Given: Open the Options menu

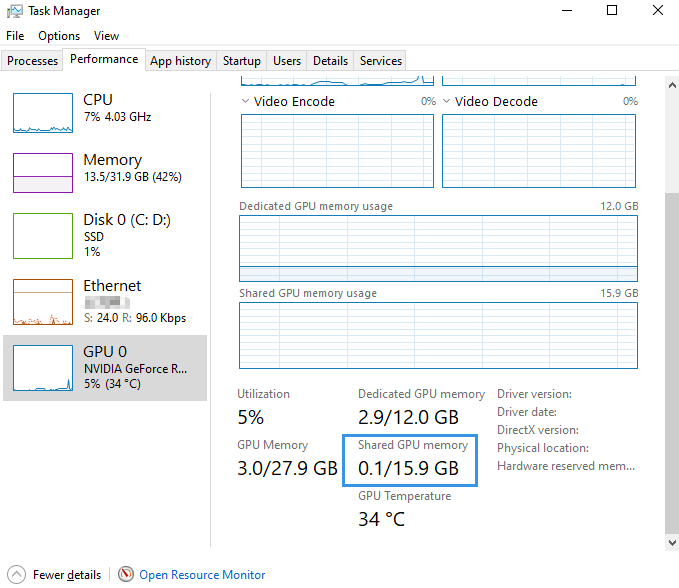Looking at the screenshot, I should click(59, 36).
